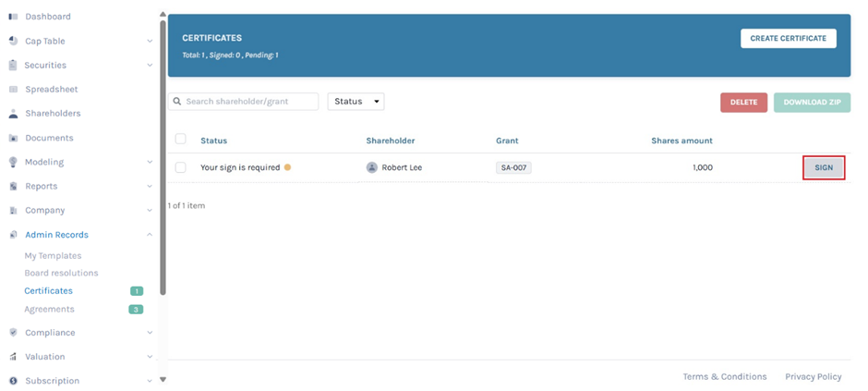
Task: Click the Valuation chart icon
Action: [13, 357]
